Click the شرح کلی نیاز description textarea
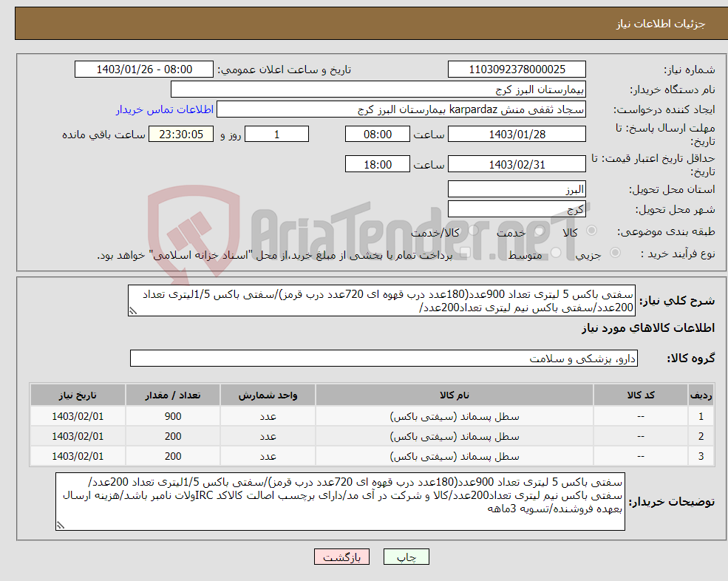Viewport: 728px width, 581px height. point(381,301)
